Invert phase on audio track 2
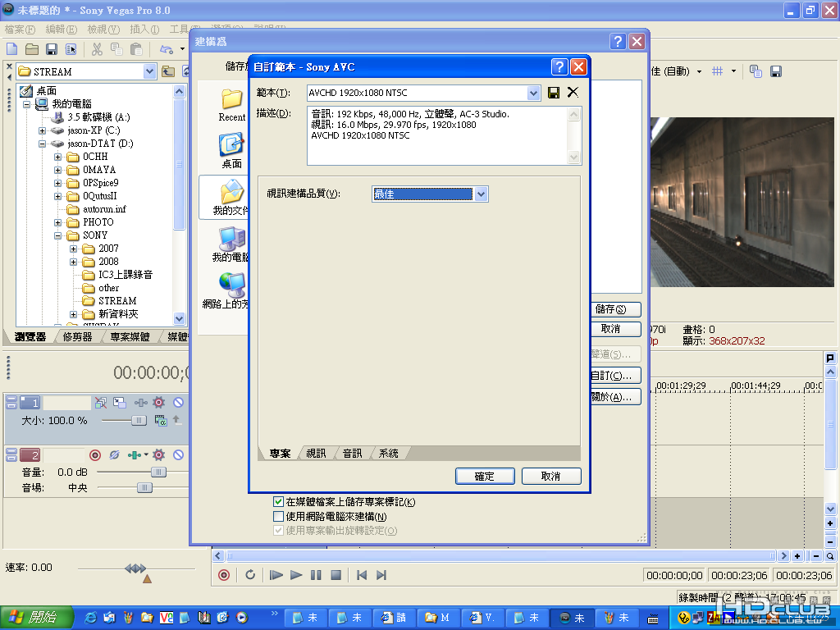Screen dimensions: 840x630 point(114,454)
